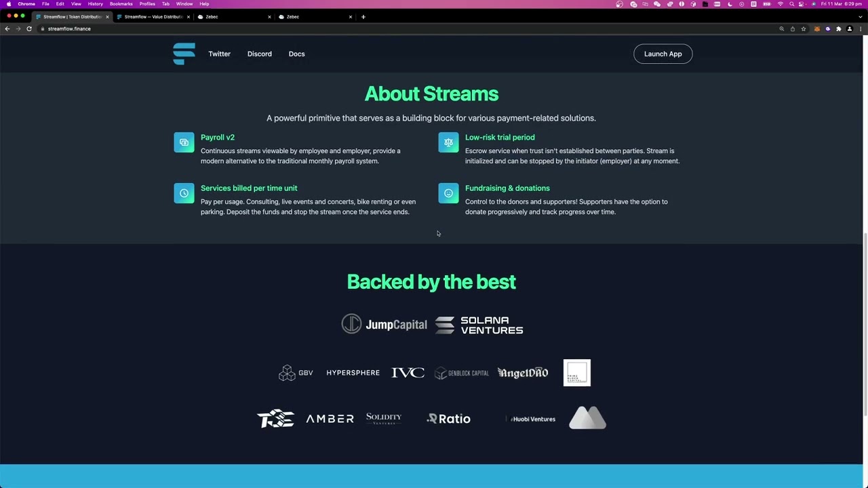Image resolution: width=868 pixels, height=488 pixels.
Task: Share this page via address bar icon
Action: [x=793, y=28]
